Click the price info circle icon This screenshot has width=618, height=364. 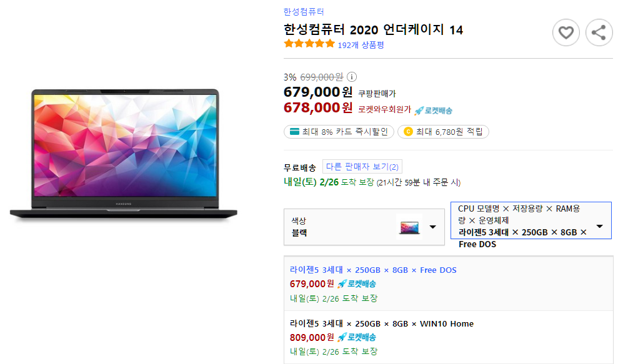pyautogui.click(x=352, y=77)
